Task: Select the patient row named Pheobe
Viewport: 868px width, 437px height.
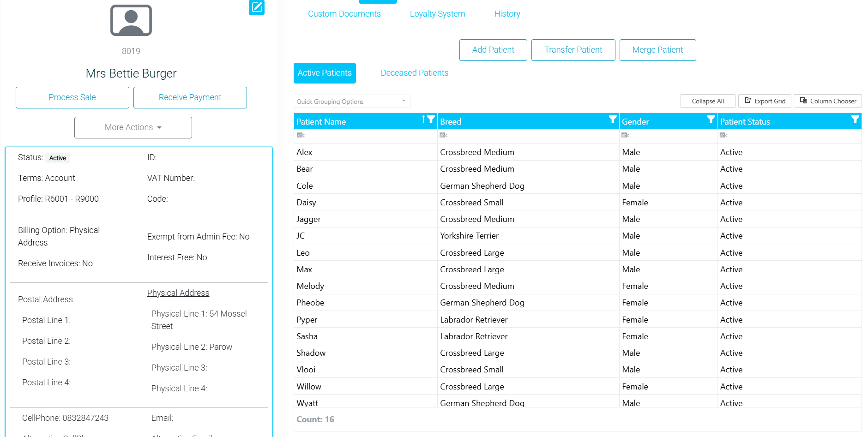Action: (x=578, y=303)
